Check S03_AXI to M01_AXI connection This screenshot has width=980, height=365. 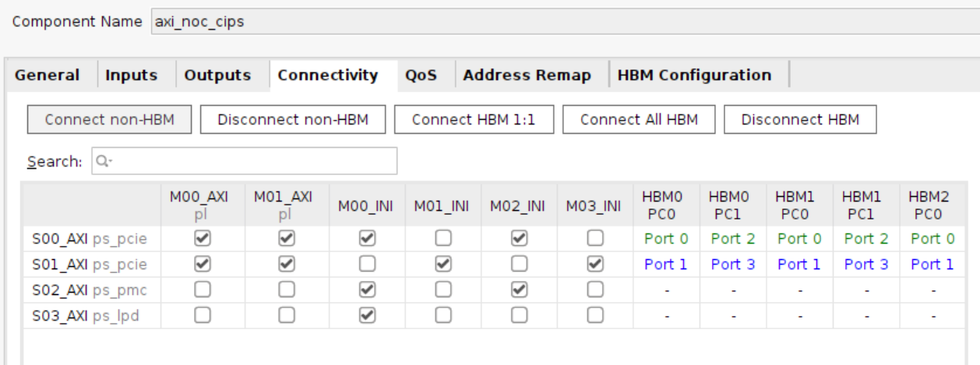click(287, 315)
